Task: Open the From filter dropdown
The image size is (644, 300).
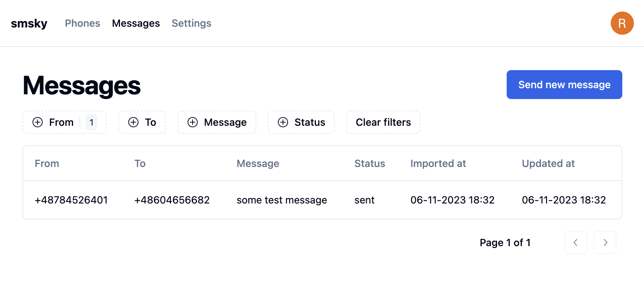Action: [61, 122]
